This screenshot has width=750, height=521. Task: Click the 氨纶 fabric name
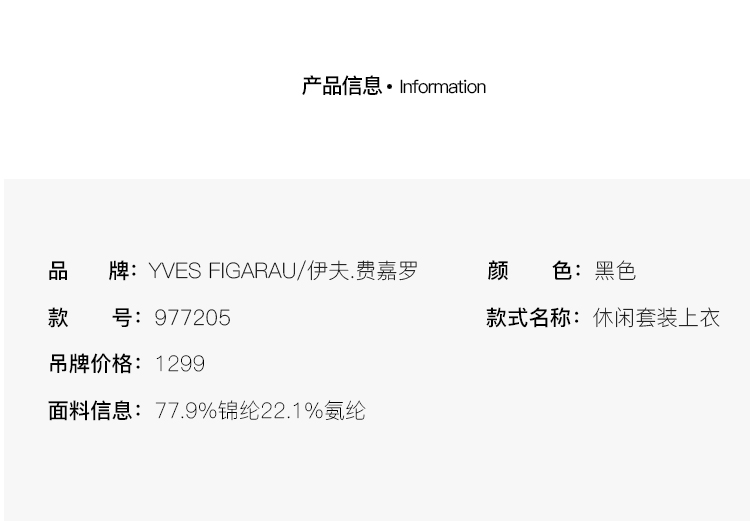[345, 411]
